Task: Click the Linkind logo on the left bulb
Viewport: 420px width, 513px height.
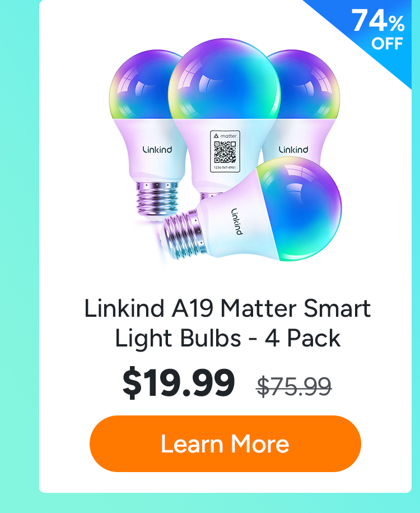Action: click(x=157, y=150)
